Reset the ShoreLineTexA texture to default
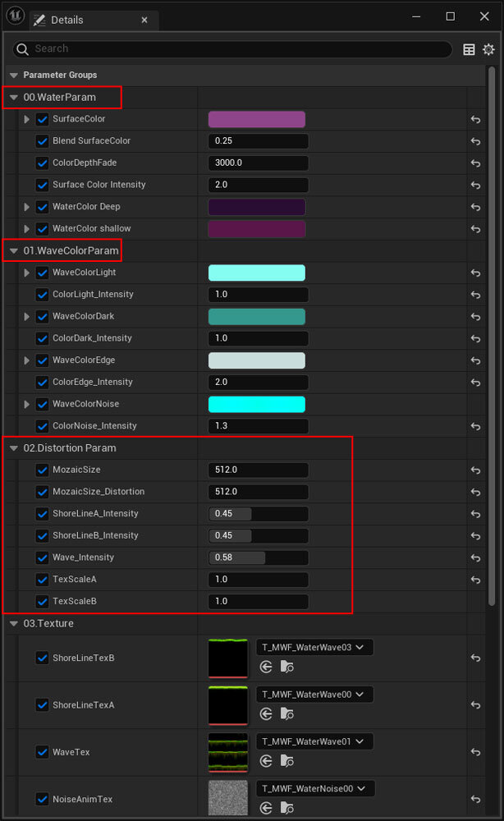The height and width of the screenshot is (821, 504). (475, 705)
